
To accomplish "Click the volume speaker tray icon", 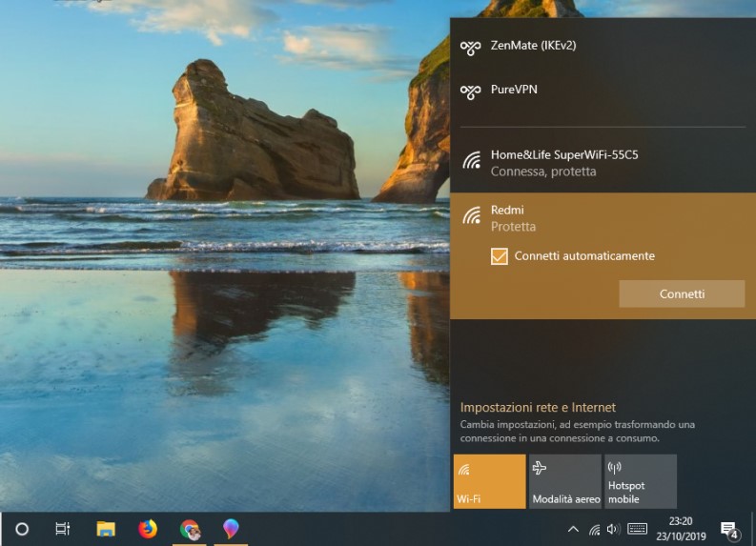I will pos(613,529).
